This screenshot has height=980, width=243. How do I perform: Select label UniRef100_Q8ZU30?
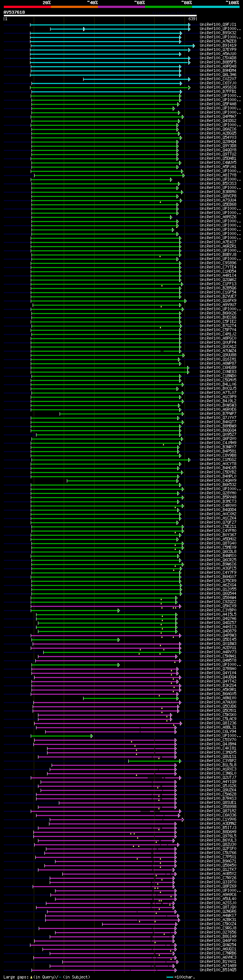pos(218,845)
